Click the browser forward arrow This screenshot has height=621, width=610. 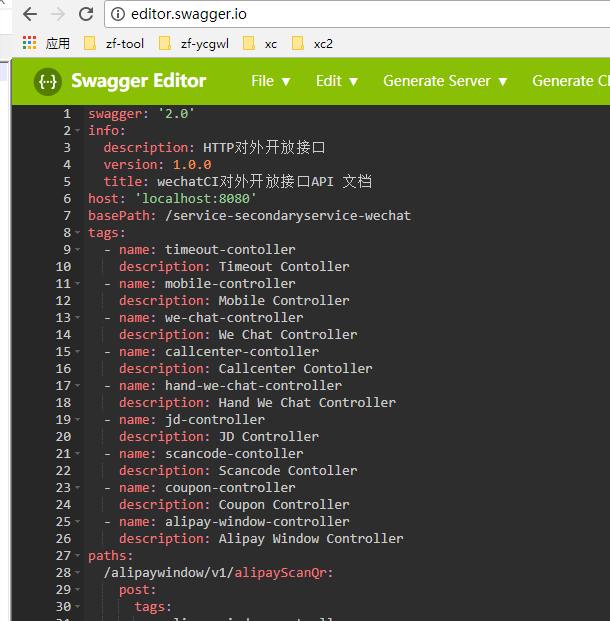click(58, 15)
